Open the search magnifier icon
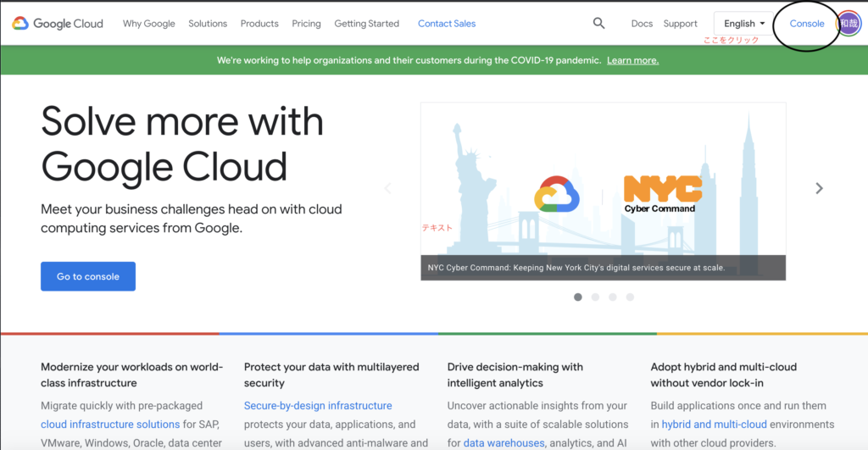The width and height of the screenshot is (868, 450). (598, 23)
